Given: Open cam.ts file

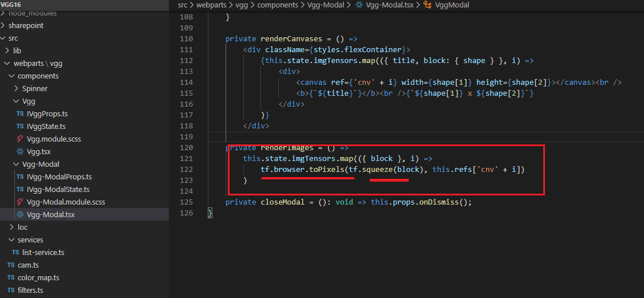Looking at the screenshot, I should click(29, 265).
